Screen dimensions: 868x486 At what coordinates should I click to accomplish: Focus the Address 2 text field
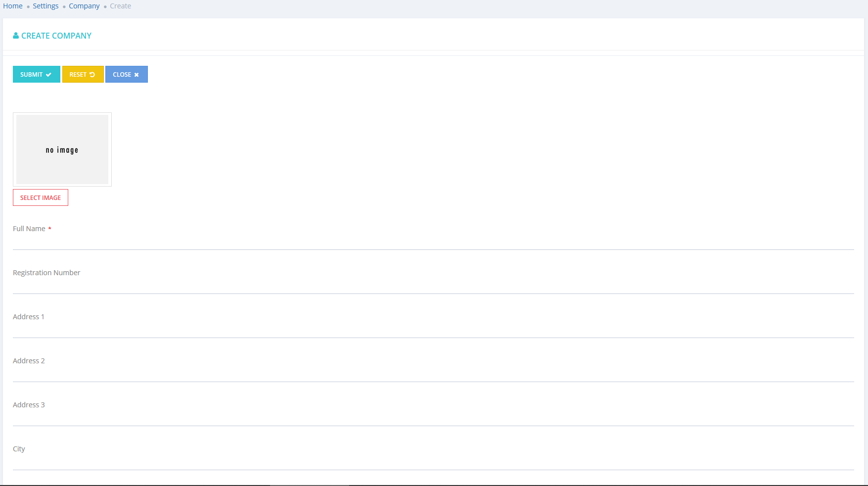(433, 374)
